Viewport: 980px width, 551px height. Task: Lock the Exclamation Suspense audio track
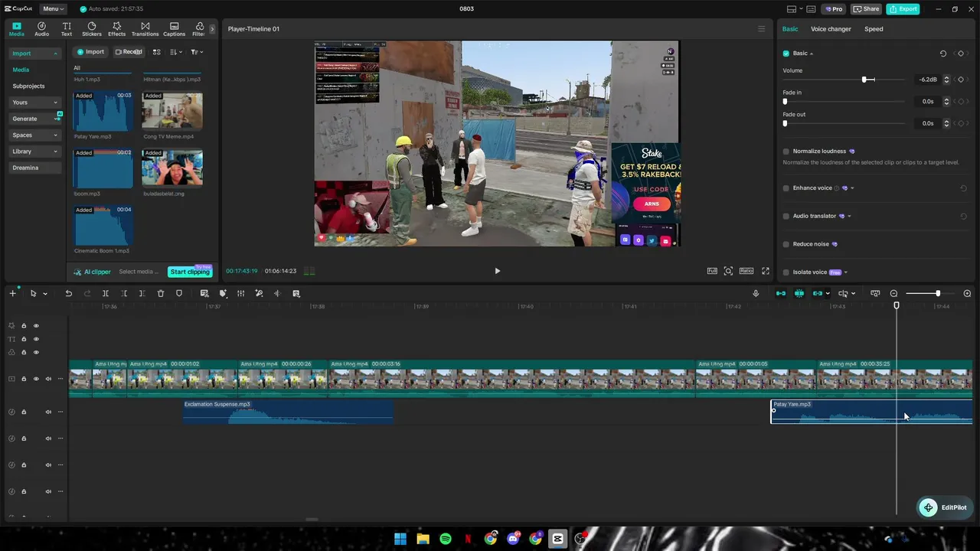(24, 412)
